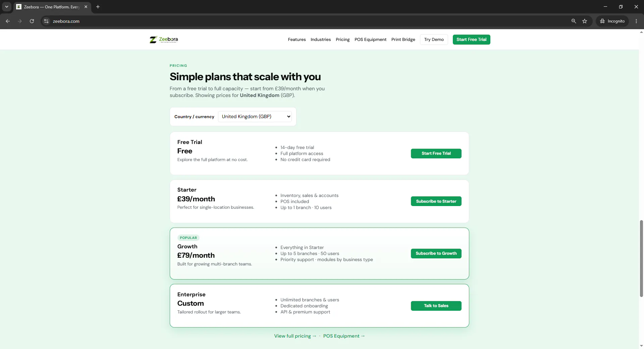Go to Pricing in the navigation menu

coord(342,40)
